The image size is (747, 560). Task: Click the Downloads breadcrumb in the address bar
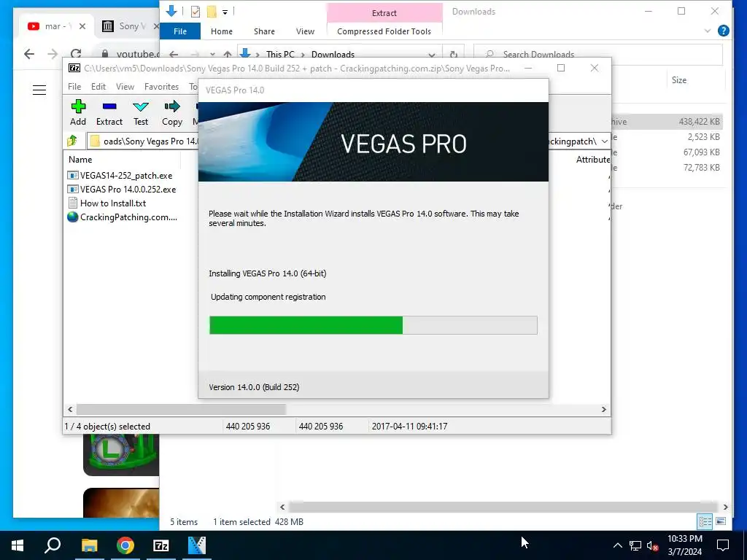pyautogui.click(x=333, y=54)
